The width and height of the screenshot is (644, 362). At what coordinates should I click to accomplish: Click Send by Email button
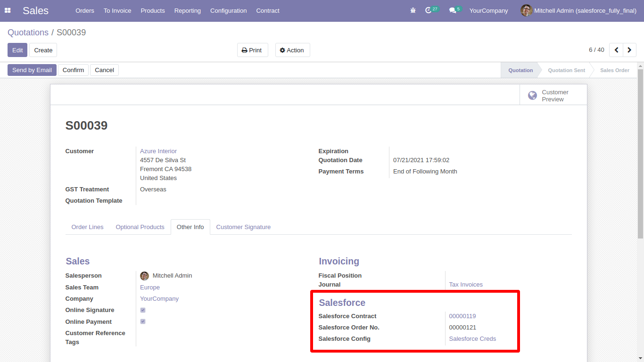32,70
